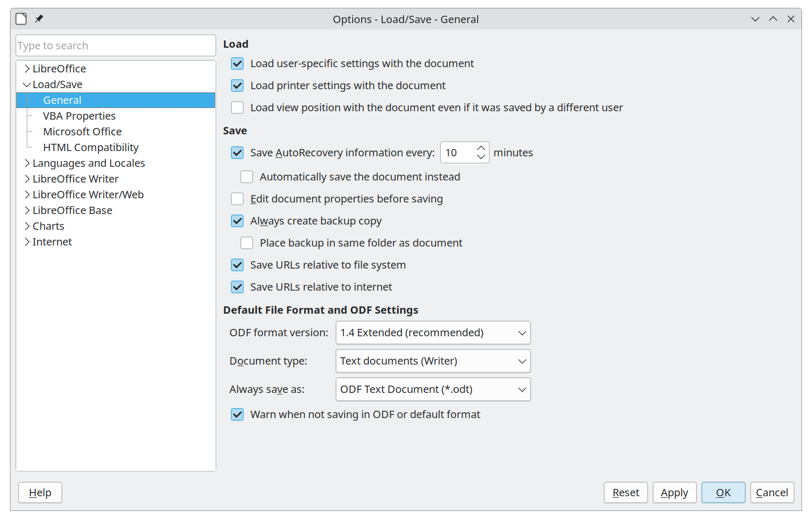Enable automatically saving the document instead

(x=247, y=176)
